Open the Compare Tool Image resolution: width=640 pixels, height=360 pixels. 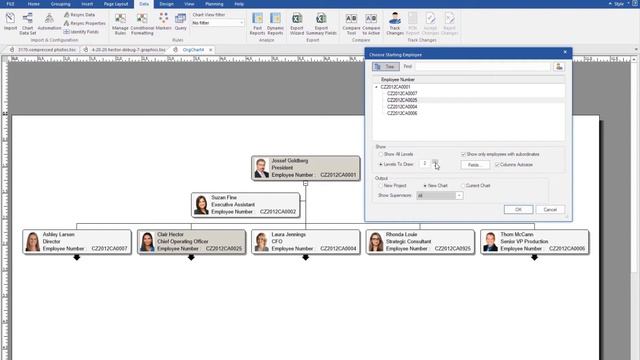(351, 23)
